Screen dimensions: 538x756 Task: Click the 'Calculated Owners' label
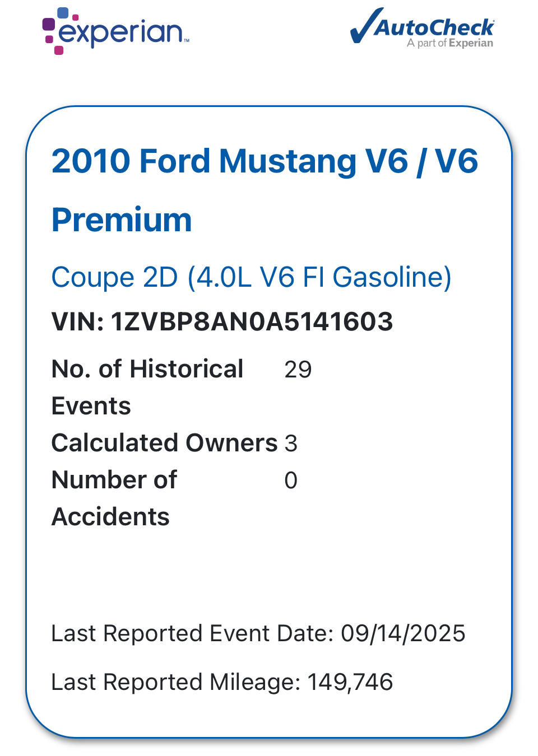coord(164,443)
